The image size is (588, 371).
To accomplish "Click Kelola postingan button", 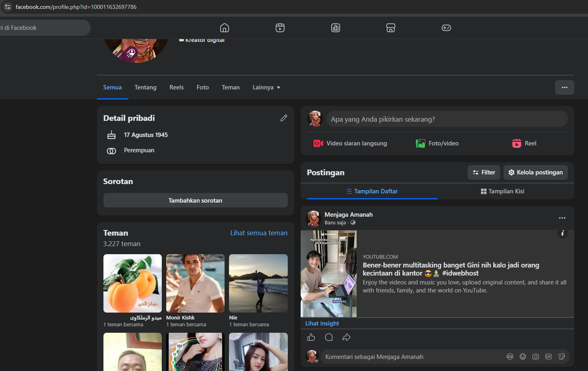I will click(x=536, y=172).
